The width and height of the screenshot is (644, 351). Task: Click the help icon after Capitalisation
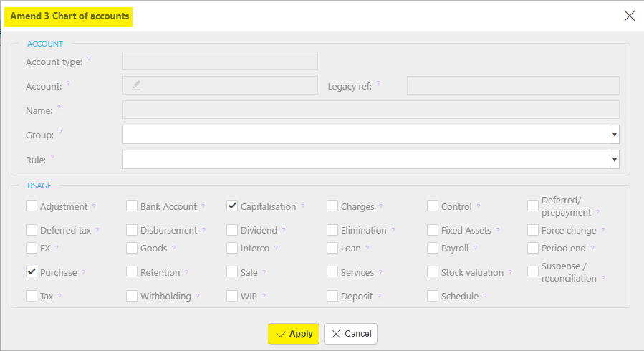tap(303, 206)
